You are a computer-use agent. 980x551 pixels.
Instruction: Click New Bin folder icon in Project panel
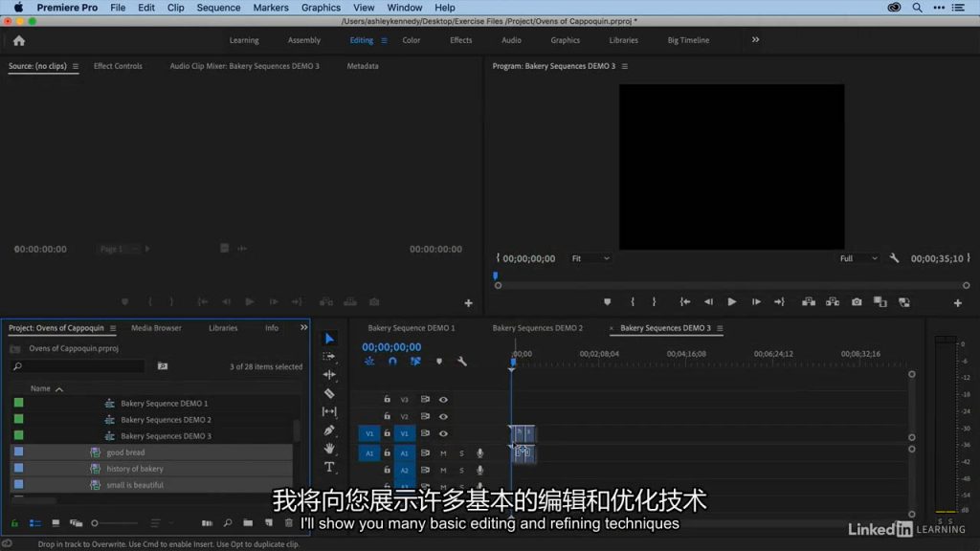coord(248,523)
